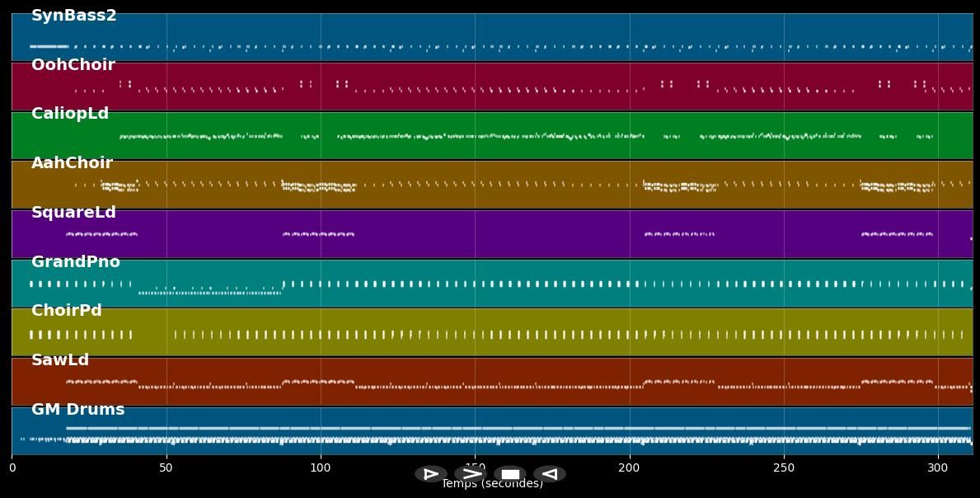Click the "Temps (secondes)" axis label

492,485
